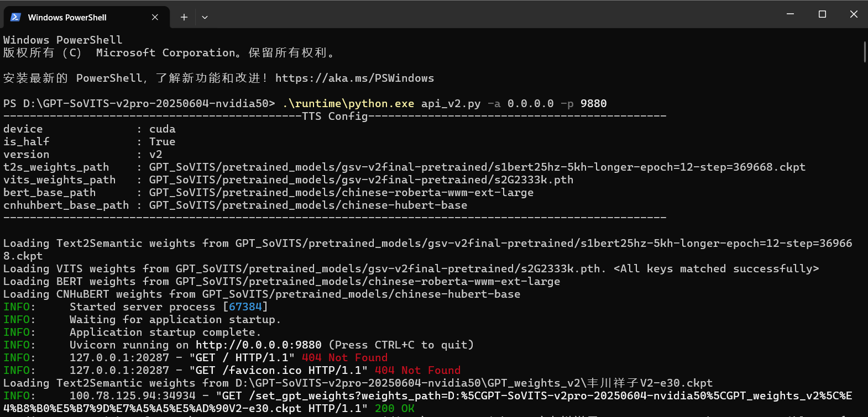The height and width of the screenshot is (417, 868).
Task: Click the prompt path "PS D:\GPT-SoVITS-v2pro-20250604-nvidia50>"
Action: point(139,103)
